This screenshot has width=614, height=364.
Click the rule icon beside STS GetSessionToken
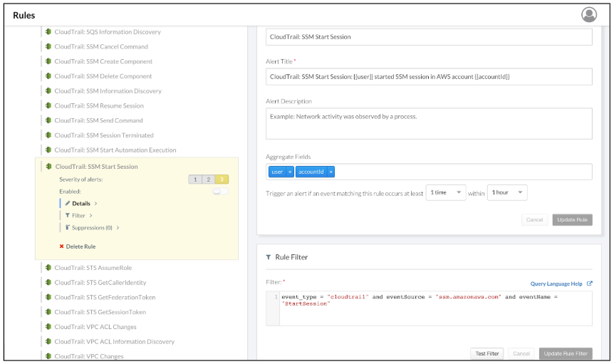click(x=48, y=312)
